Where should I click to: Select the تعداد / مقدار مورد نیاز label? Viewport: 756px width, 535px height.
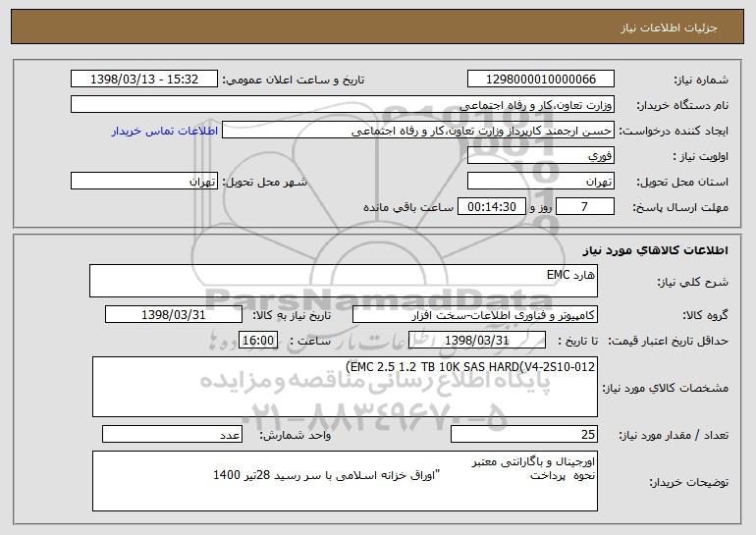[674, 435]
